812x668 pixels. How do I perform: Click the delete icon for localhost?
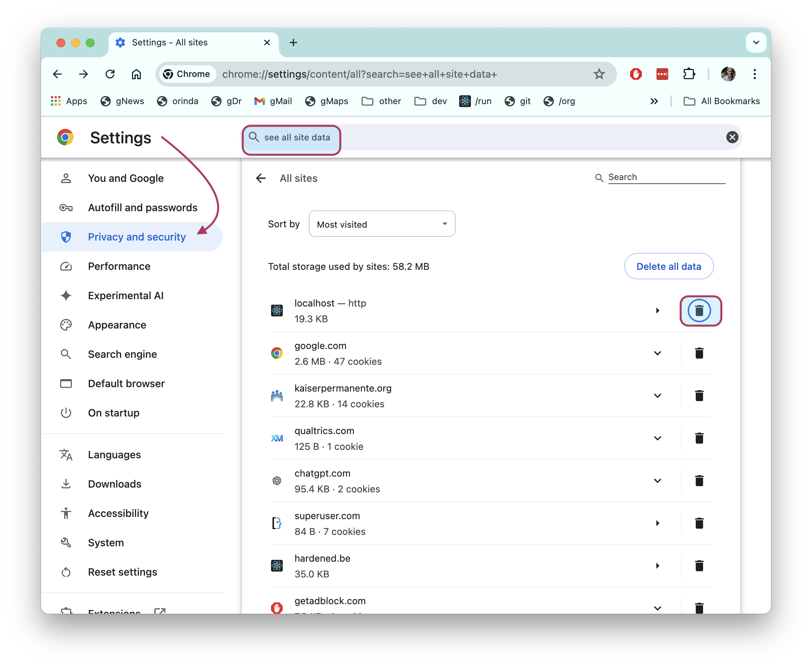point(700,311)
